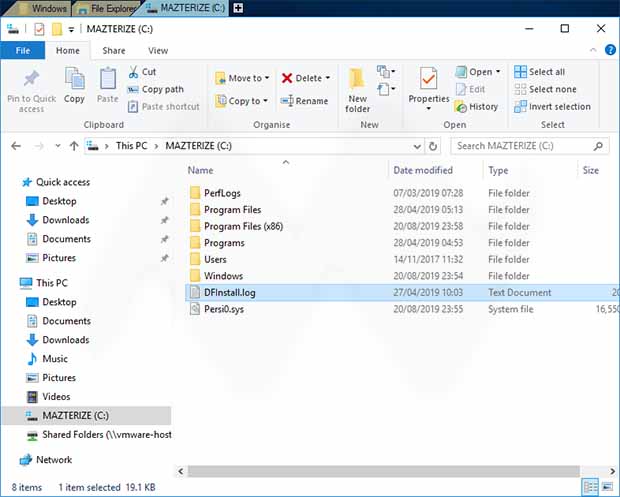This screenshot has width=620, height=497.
Task: Select the Windows folder row
Action: [x=401, y=276]
